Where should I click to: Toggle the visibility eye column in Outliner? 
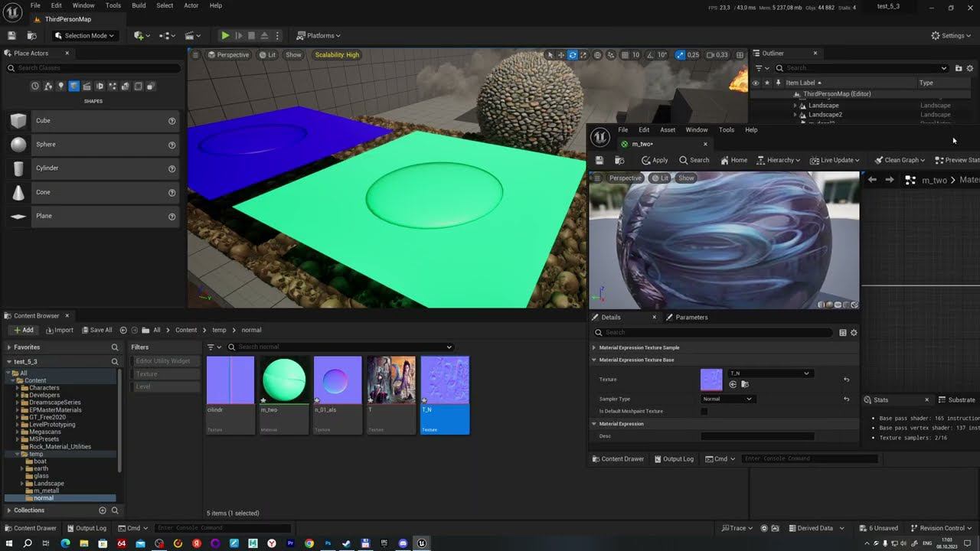[x=756, y=83]
